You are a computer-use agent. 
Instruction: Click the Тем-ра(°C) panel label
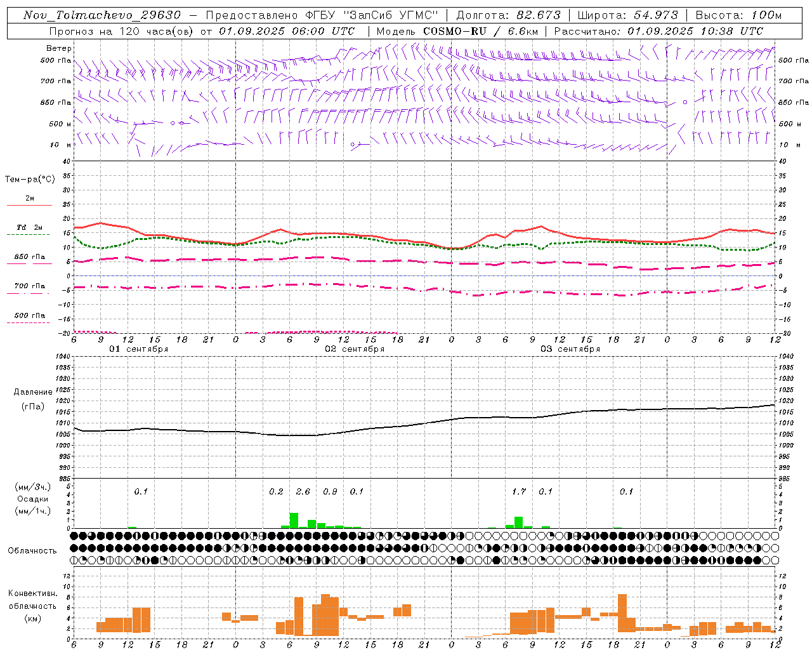30,180
